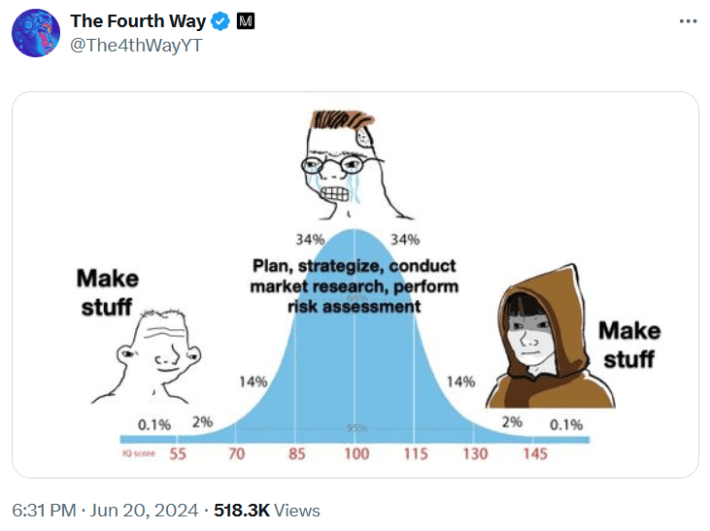Click the small red IQ score axis label
This screenshot has width=710, height=531.
137,455
